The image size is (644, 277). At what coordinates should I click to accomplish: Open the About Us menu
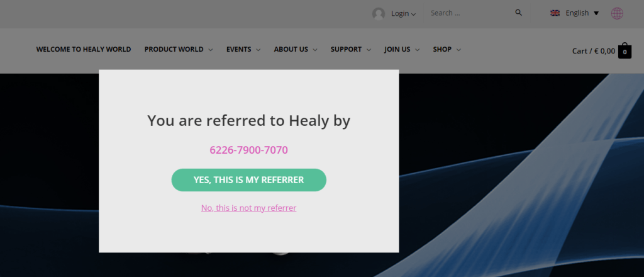291,50
